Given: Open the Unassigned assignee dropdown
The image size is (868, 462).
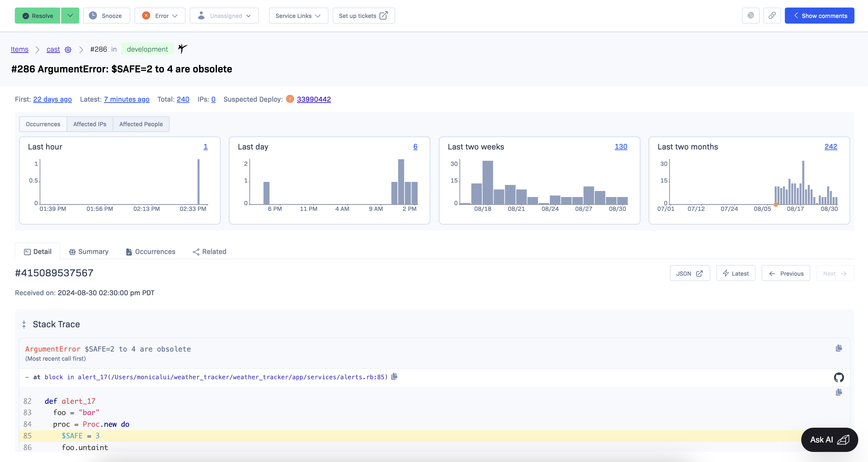Looking at the screenshot, I should 224,15.
